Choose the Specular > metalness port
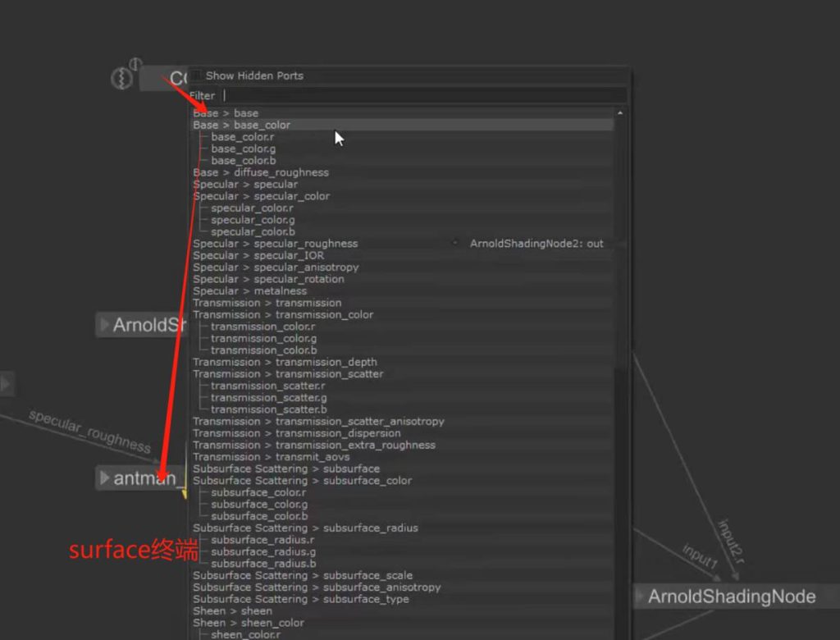The height and width of the screenshot is (640, 840). coord(250,291)
